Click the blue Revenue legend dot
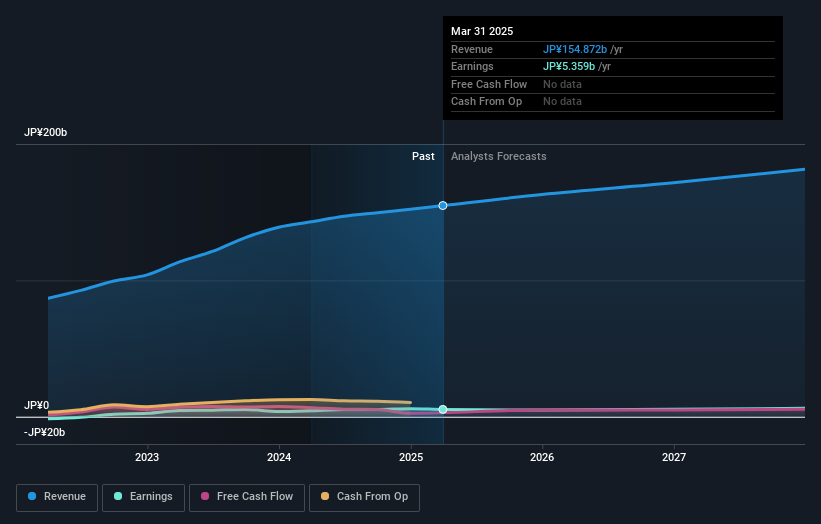821x524 pixels. tap(32, 496)
